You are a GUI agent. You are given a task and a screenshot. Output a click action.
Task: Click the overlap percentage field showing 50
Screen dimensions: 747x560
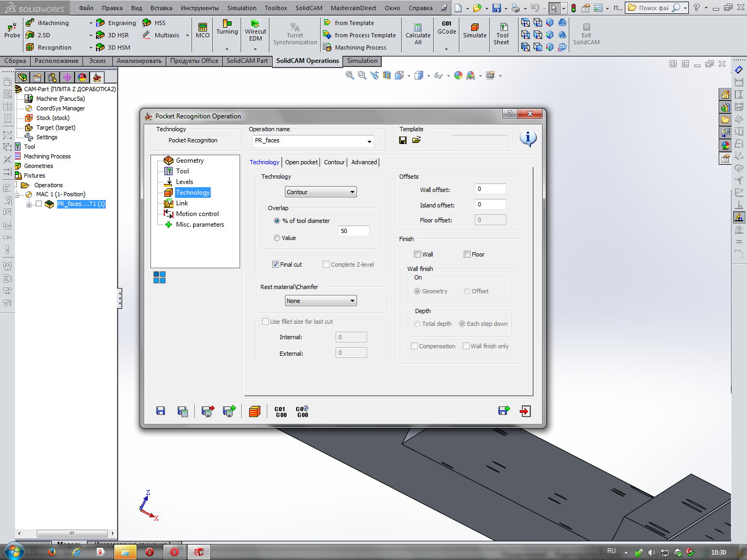(x=353, y=231)
